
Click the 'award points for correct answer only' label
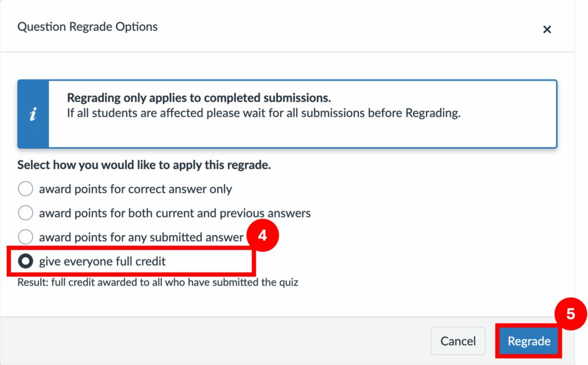click(x=136, y=189)
